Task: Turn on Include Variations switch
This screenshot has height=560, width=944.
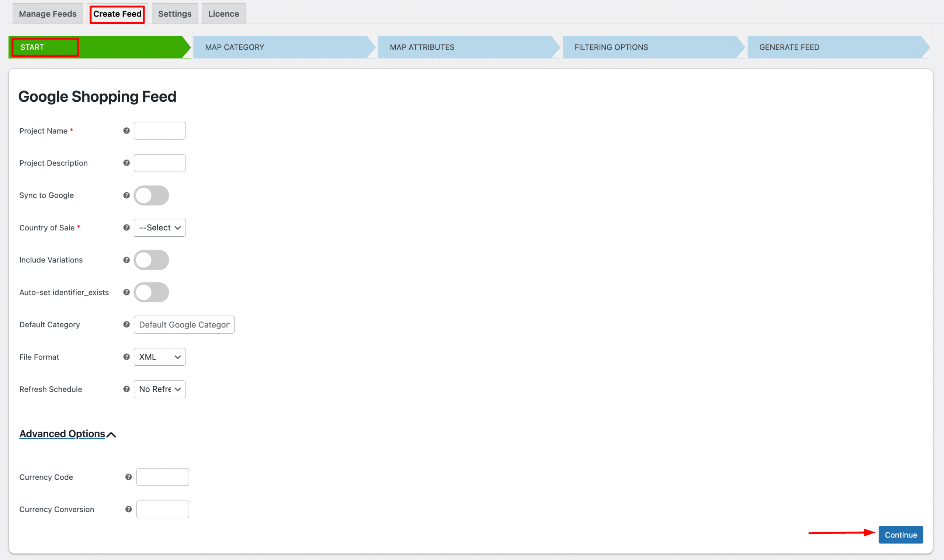Action: [x=151, y=260]
